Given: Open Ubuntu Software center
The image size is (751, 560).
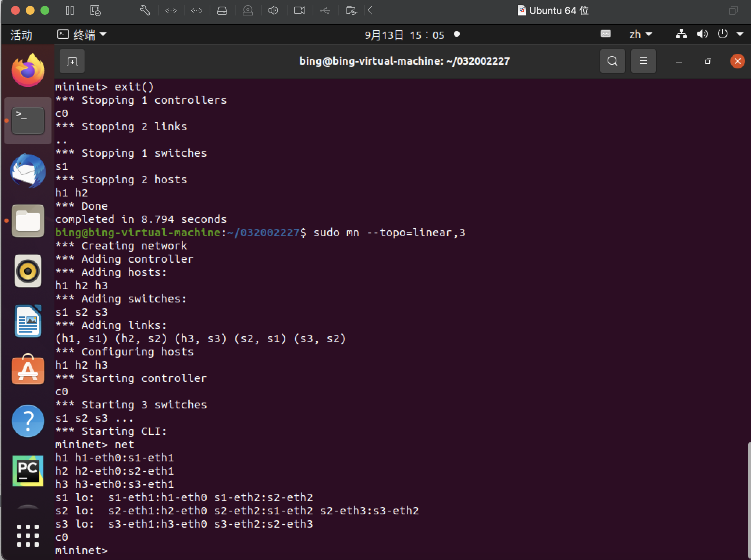Looking at the screenshot, I should pos(28,370).
